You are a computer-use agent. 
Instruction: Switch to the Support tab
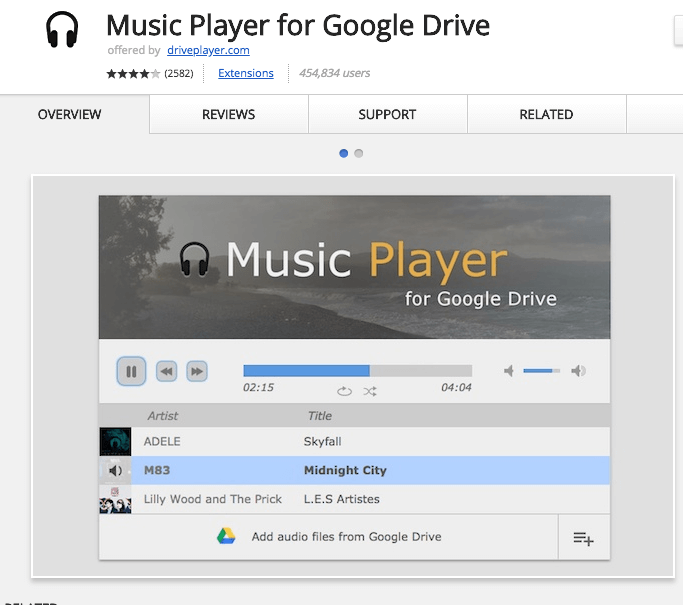(387, 114)
